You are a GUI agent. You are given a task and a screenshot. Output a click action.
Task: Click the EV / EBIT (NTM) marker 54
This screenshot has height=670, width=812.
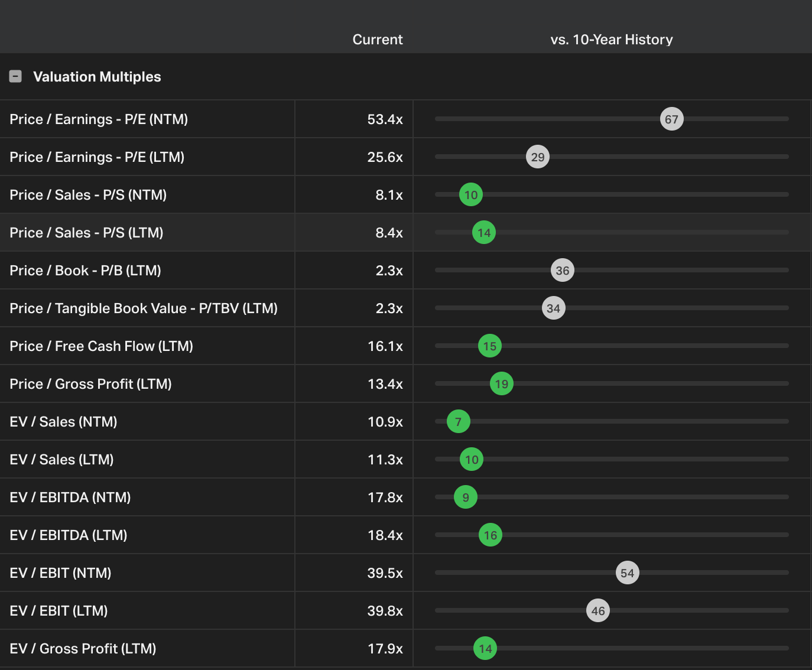tap(628, 573)
